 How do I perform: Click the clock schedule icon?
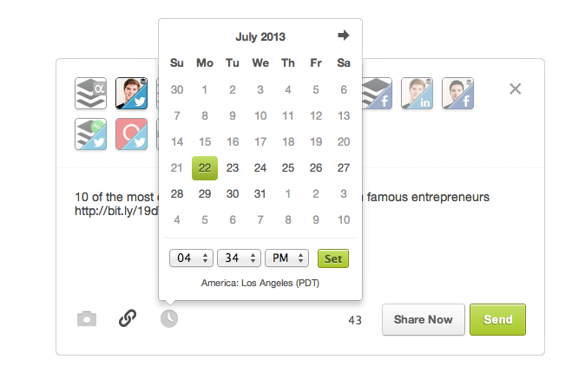[169, 318]
